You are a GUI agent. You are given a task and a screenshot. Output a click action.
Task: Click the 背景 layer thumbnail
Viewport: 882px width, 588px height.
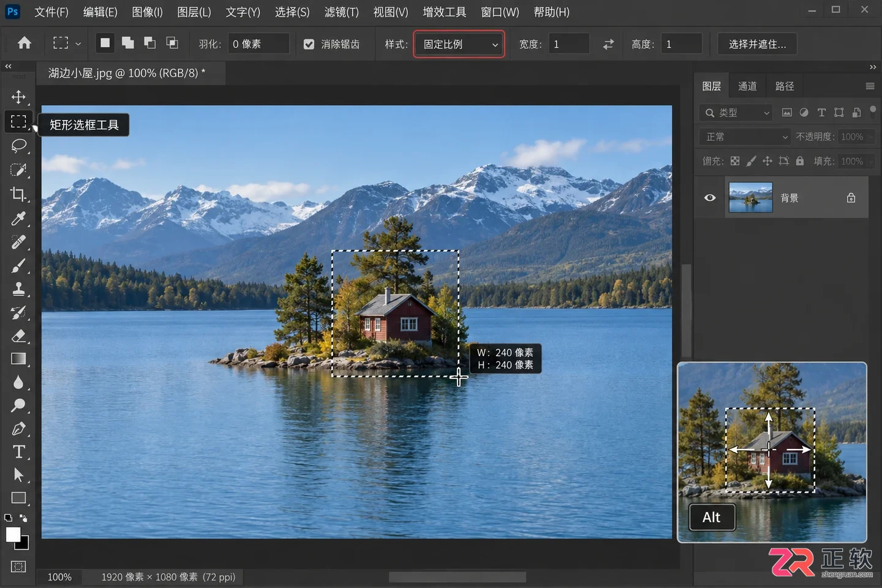pyautogui.click(x=750, y=198)
